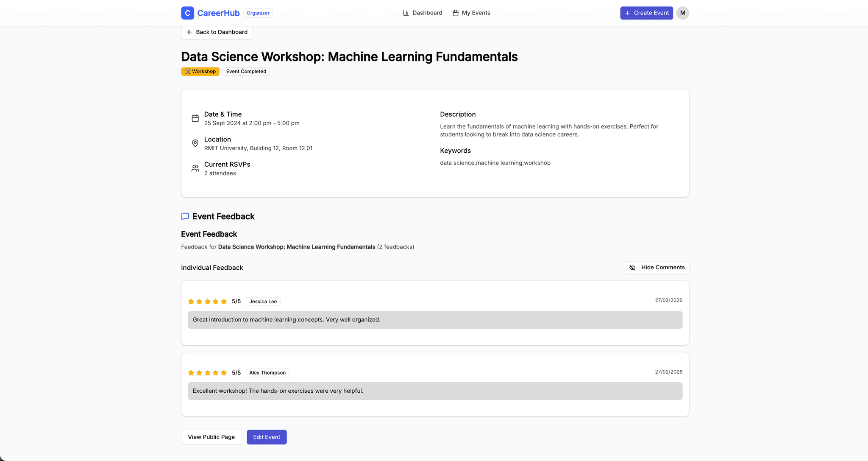868x461 pixels.
Task: Click the back arrow icon
Action: pyautogui.click(x=189, y=32)
